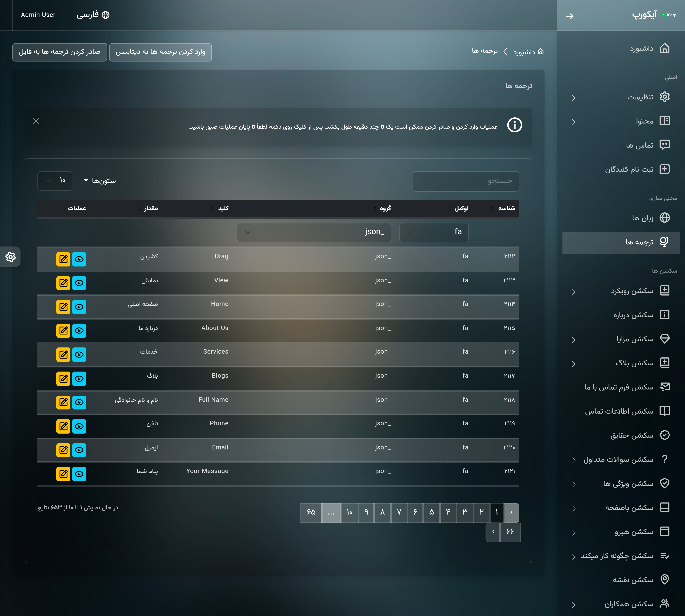Viewport: 685px width, 616px height.
Task: Open the group filter dropdown showing json_
Action: point(314,232)
